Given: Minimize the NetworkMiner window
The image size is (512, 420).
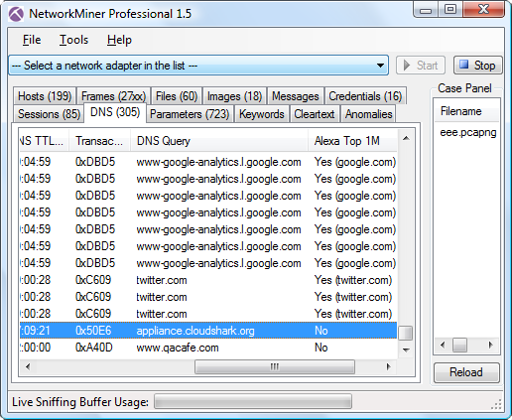Looking at the screenshot, I should pyautogui.click(x=426, y=10).
